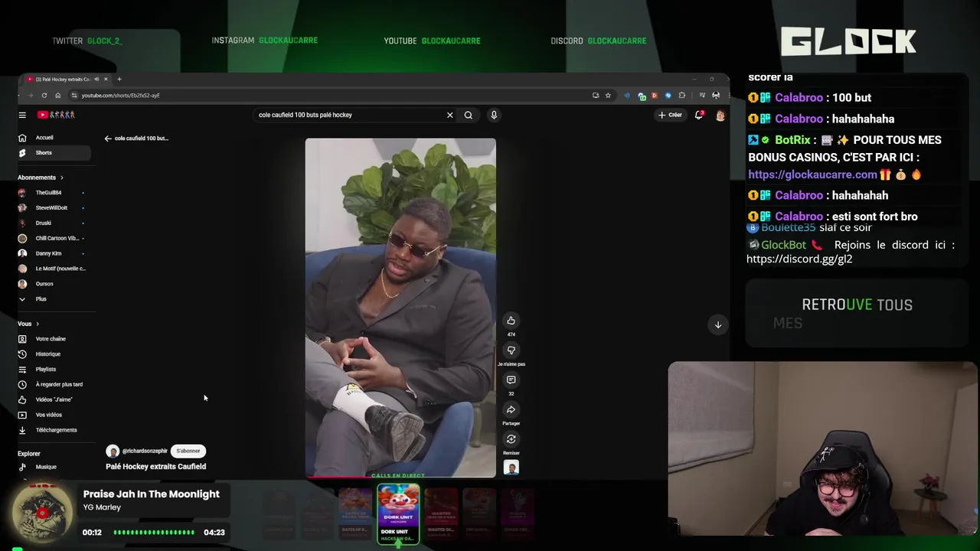Open the account avatar menu
Screen dimensions: 980x551
point(720,115)
